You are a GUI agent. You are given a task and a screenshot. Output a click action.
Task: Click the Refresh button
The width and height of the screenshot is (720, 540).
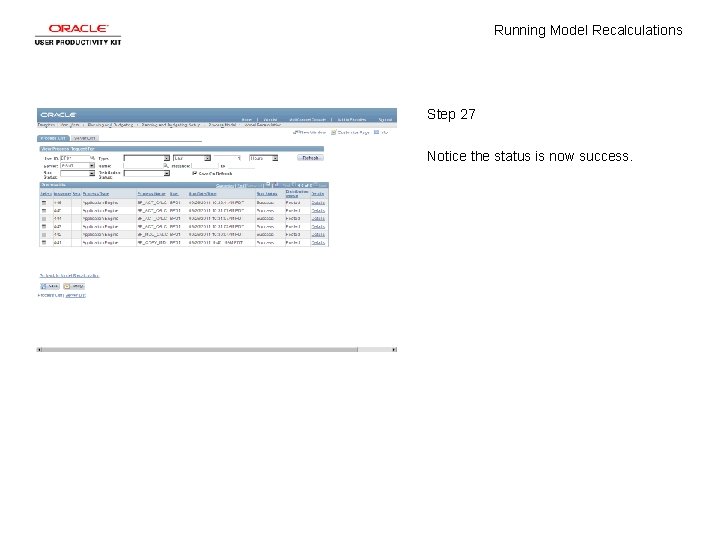coord(310,158)
